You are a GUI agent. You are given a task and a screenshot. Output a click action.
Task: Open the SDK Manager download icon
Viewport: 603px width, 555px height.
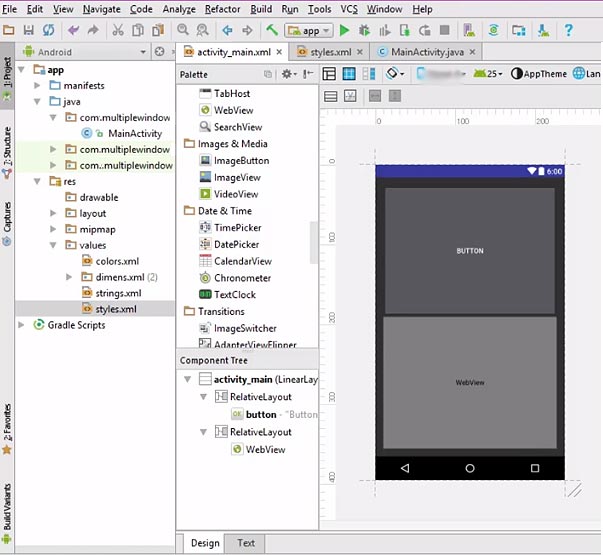543,30
